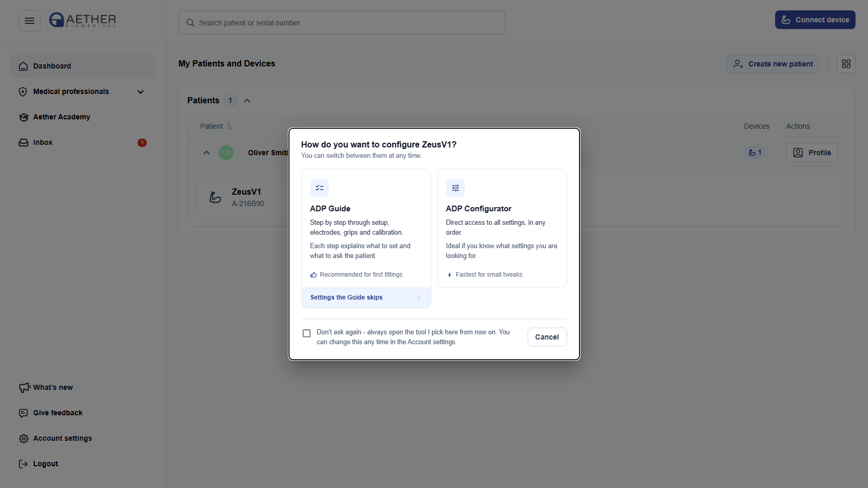This screenshot has height=488, width=868.
Task: Click the Profile person icon
Action: click(798, 153)
